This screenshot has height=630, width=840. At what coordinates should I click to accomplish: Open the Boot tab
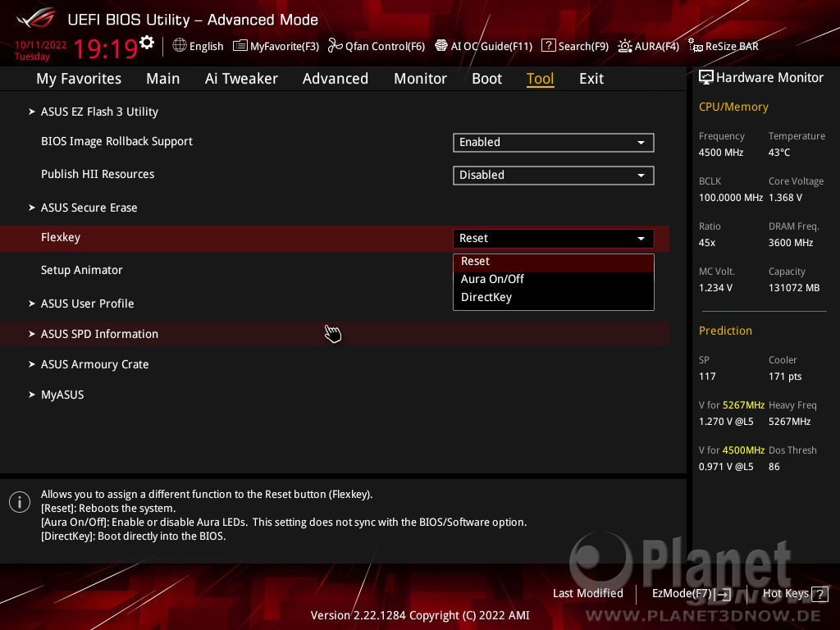pyautogui.click(x=486, y=79)
